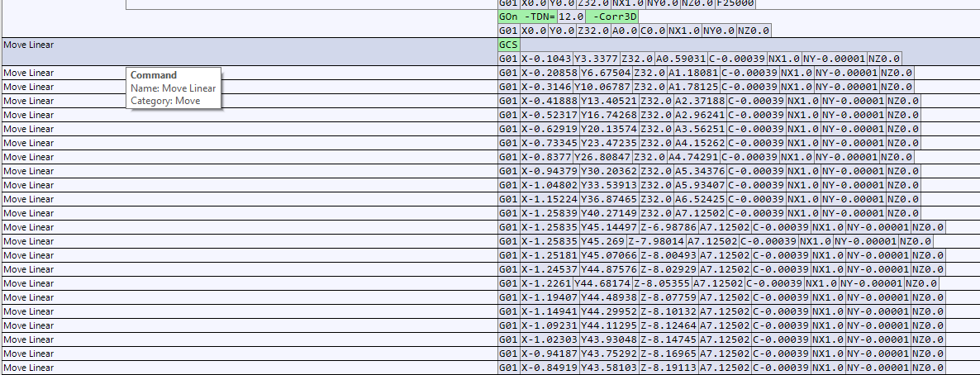This screenshot has width=980, height=375.
Task: Select the green GCS cell
Action: [x=509, y=45]
